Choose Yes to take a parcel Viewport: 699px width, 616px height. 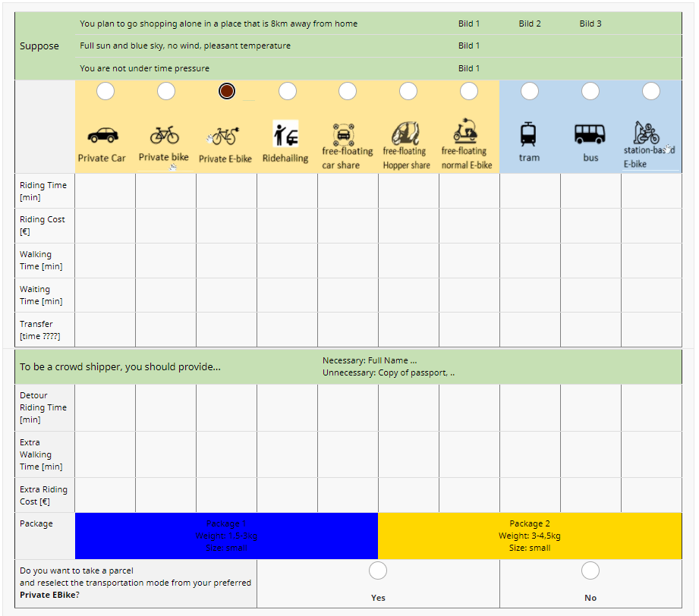pyautogui.click(x=378, y=570)
